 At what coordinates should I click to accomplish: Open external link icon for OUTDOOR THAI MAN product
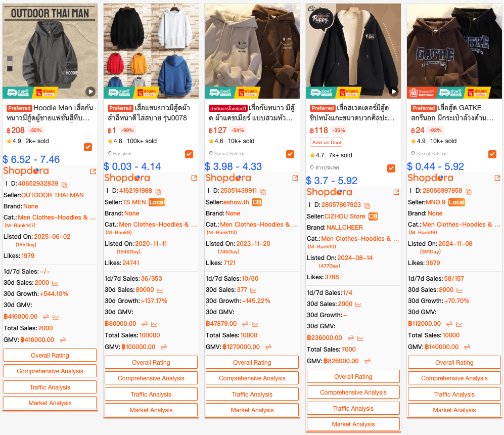[x=93, y=171]
